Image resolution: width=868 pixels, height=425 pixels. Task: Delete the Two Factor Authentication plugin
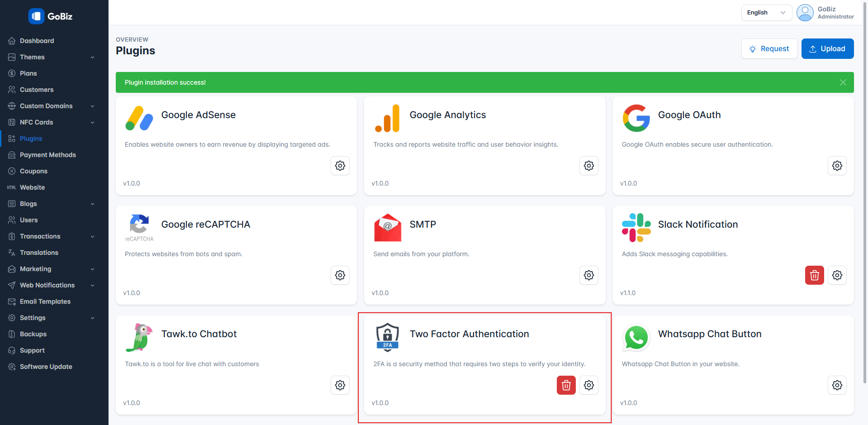pos(566,385)
